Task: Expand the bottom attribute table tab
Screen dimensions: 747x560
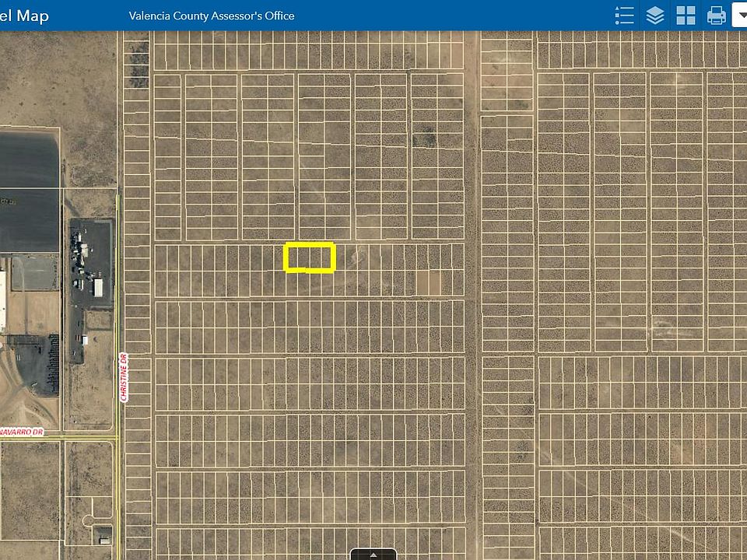Action: [373, 555]
